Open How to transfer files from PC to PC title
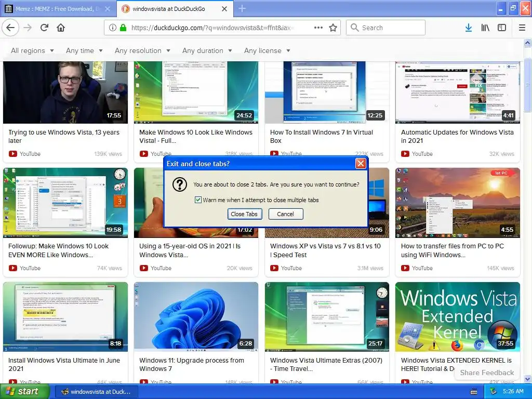 click(453, 250)
